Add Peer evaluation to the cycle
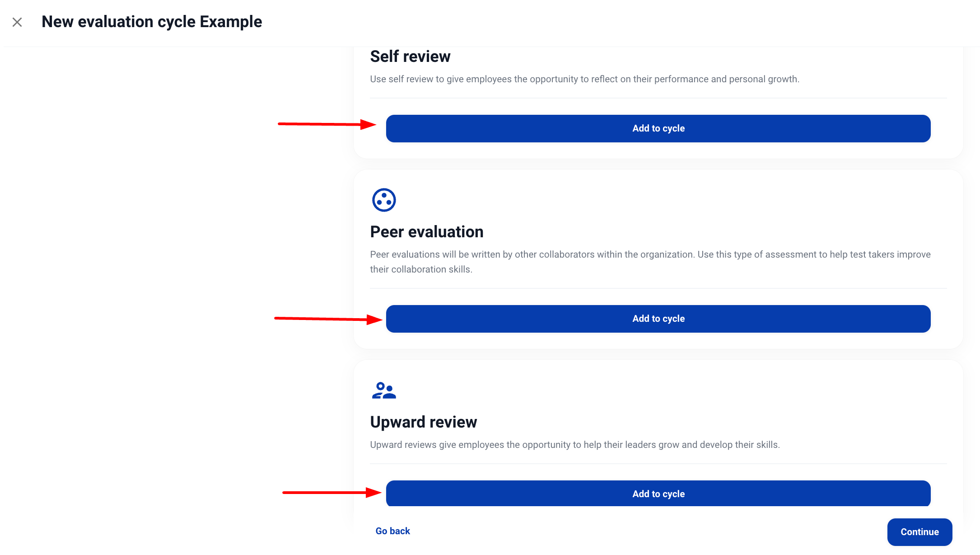Screen dimensions: 980x555 (x=658, y=319)
